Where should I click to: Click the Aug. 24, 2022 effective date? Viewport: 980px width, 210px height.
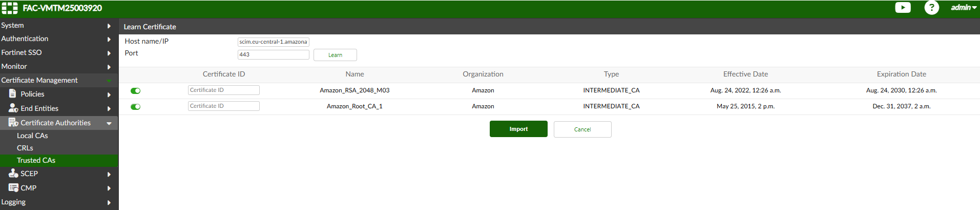pyautogui.click(x=745, y=90)
